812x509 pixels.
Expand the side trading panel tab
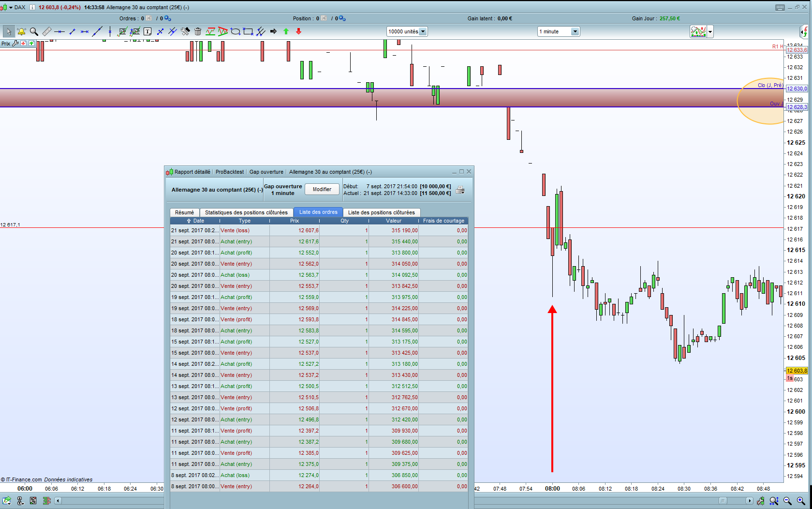pyautogui.click(x=804, y=32)
